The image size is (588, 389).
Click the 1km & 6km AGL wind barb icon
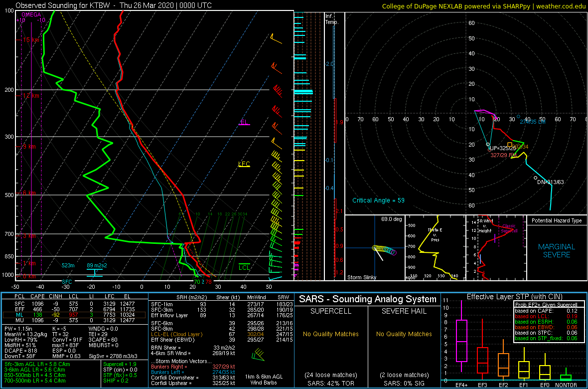click(x=259, y=354)
